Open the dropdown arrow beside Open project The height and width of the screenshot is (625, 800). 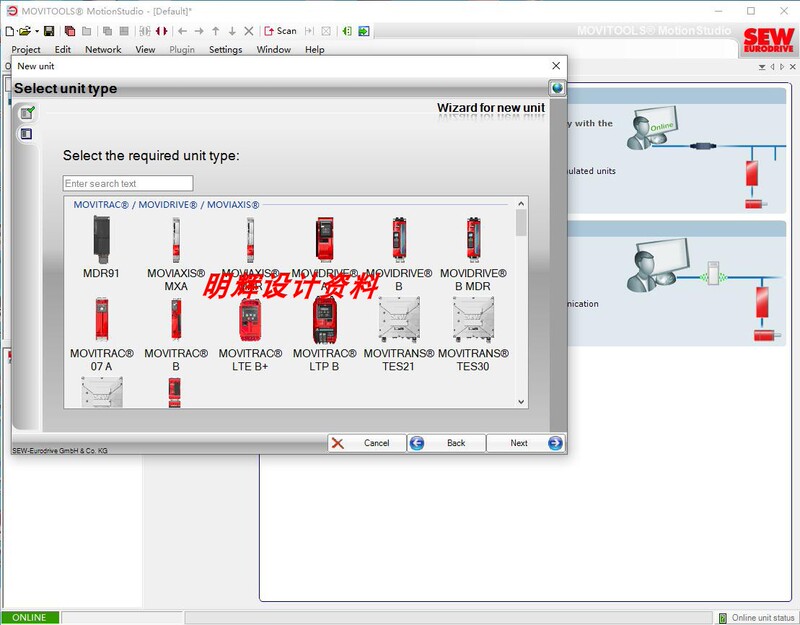(x=37, y=32)
